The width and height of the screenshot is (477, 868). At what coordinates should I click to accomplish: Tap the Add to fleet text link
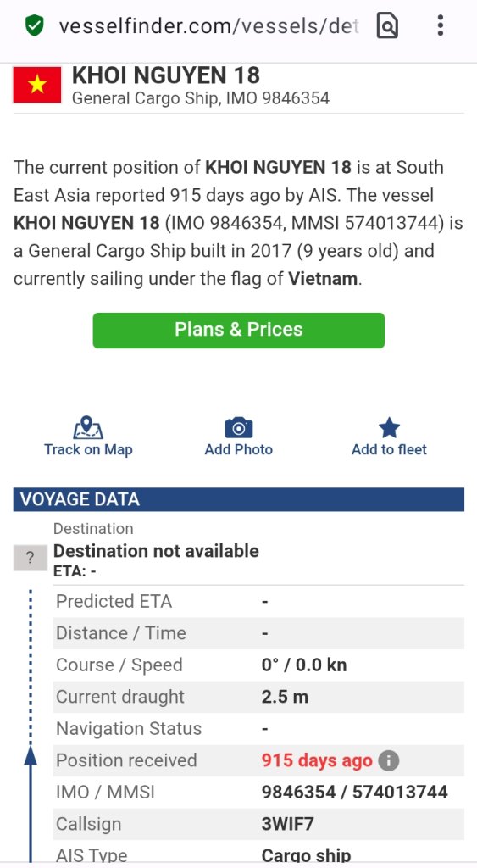[x=389, y=449]
